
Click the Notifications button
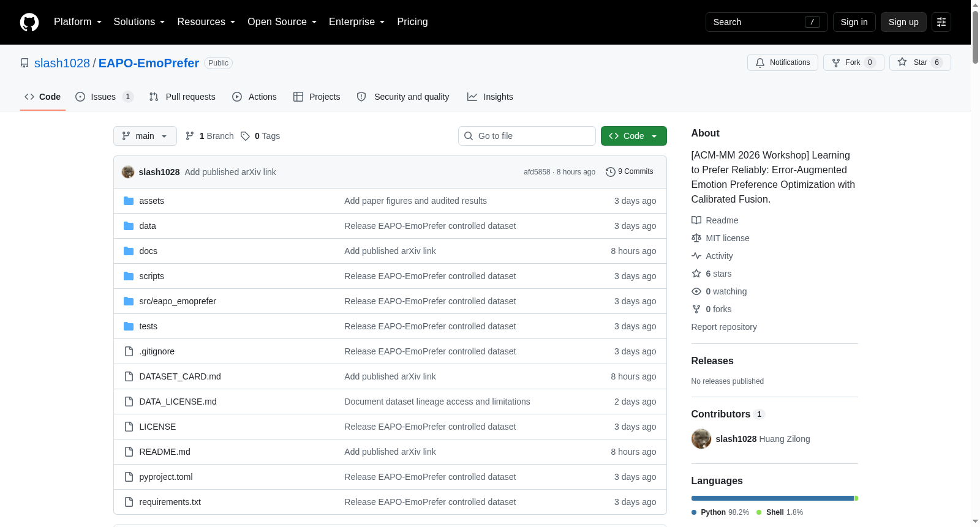783,62
